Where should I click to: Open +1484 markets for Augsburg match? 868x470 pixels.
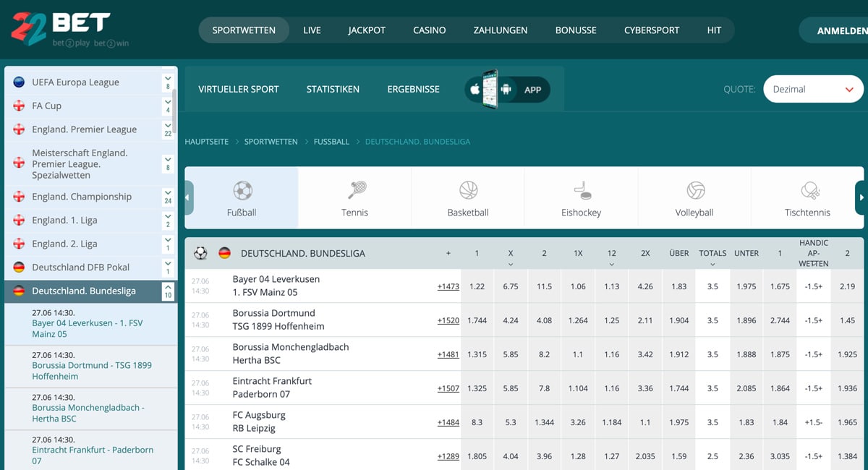pos(448,422)
